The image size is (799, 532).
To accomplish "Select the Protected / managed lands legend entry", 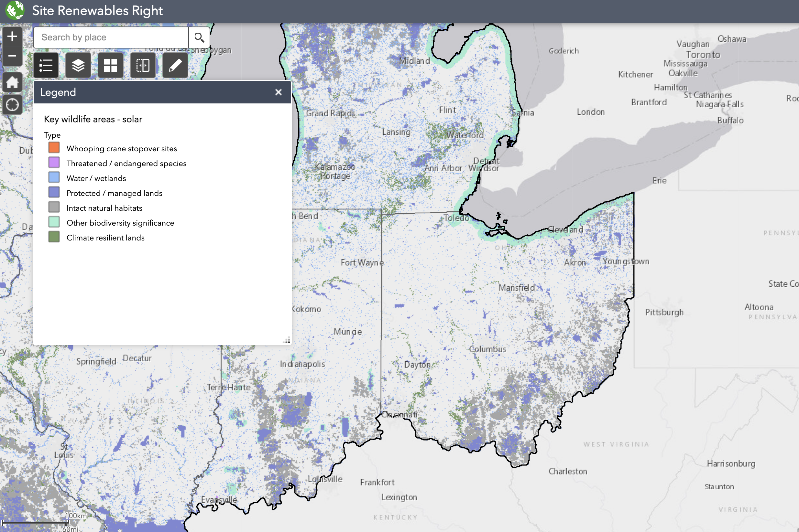I will pos(115,193).
